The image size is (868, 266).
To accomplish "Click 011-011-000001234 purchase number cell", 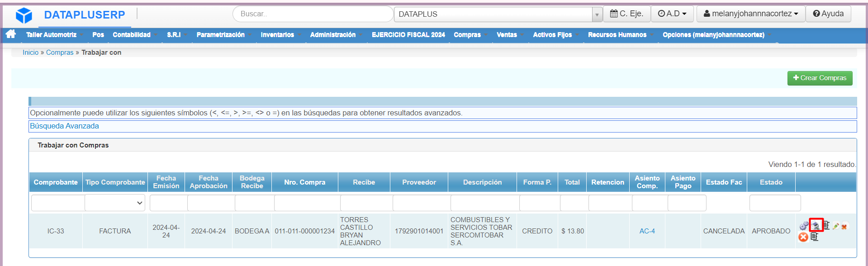I will tap(304, 231).
